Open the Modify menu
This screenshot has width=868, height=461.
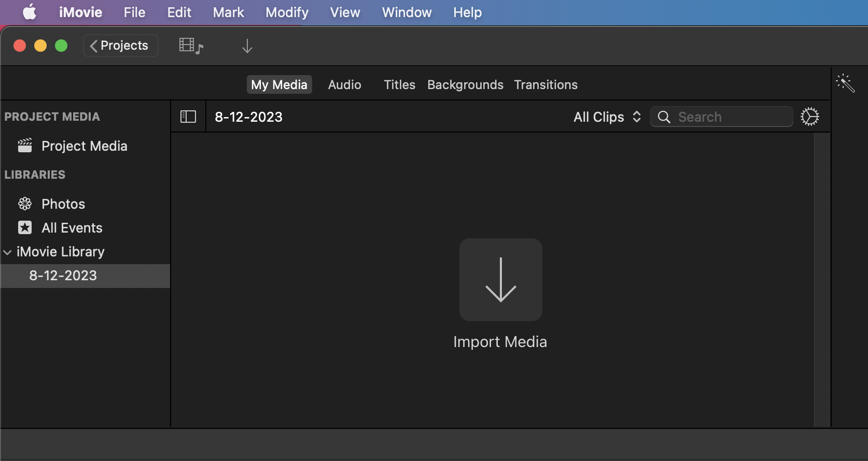coord(287,12)
